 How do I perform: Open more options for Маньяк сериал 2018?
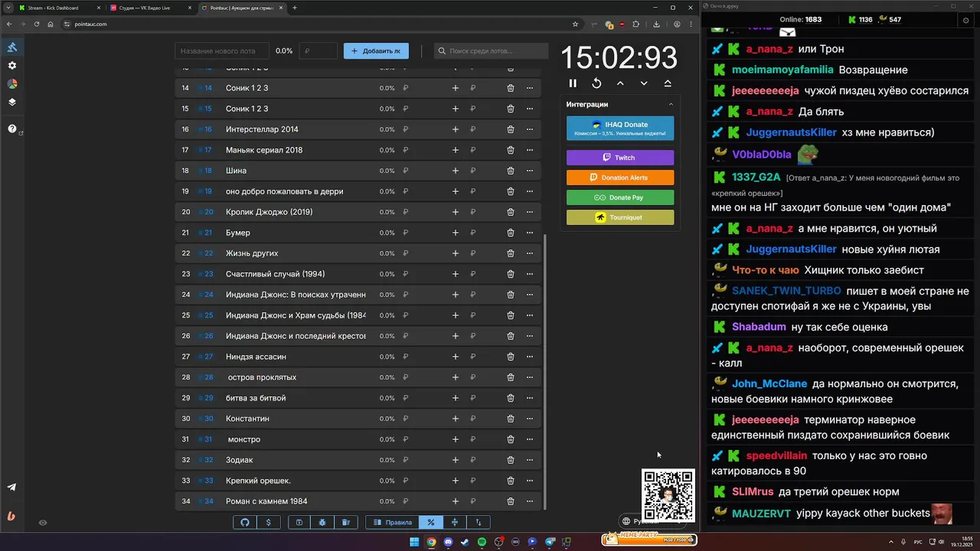(x=530, y=150)
